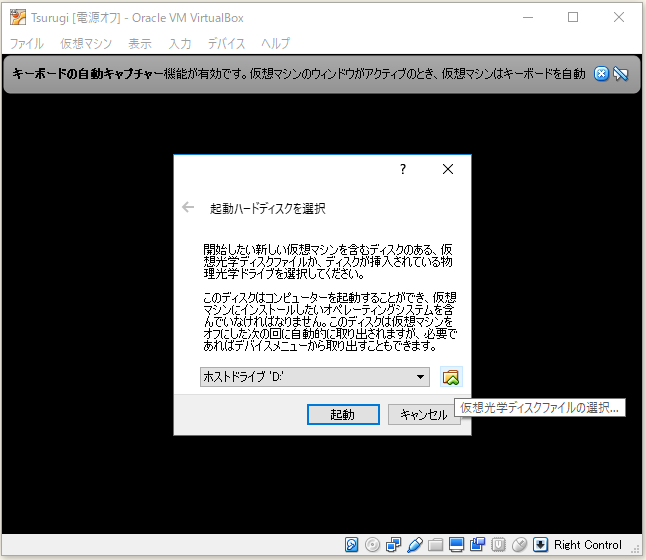Click the dialog help question mark
646x560 pixels.
point(403,169)
